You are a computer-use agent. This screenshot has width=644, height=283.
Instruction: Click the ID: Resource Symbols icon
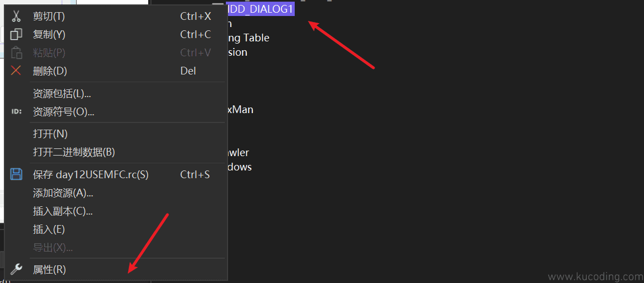tap(17, 111)
